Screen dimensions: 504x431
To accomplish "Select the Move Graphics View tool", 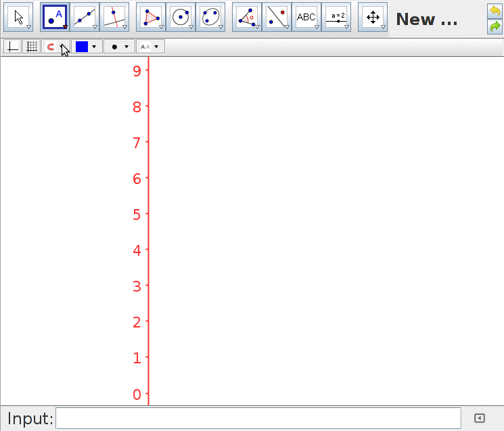I will (373, 18).
